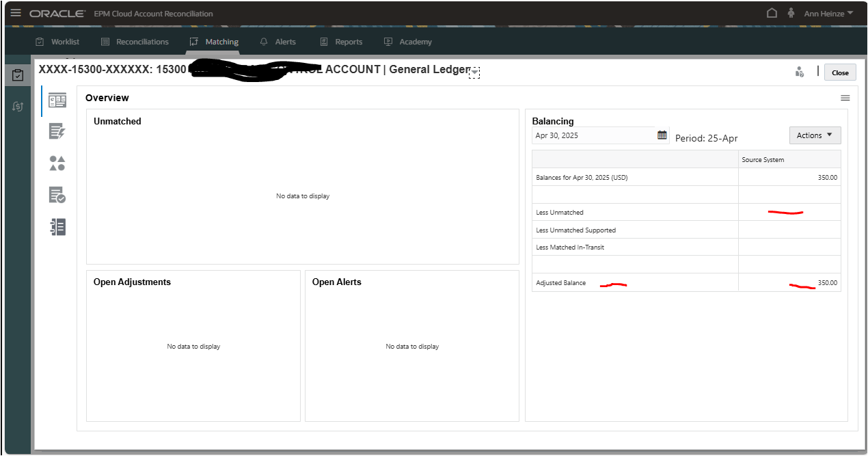Open the global navigation hamburger menu
This screenshot has height=456, width=868.
coord(15,12)
